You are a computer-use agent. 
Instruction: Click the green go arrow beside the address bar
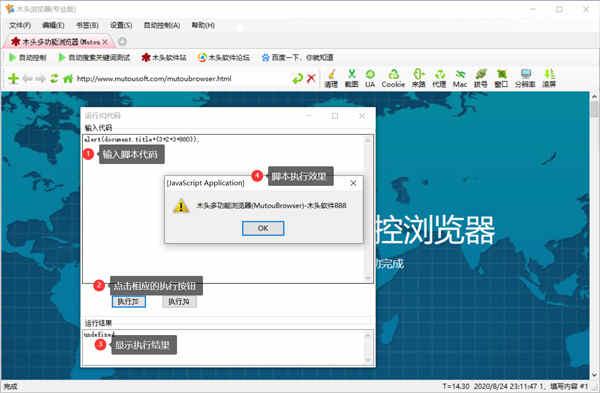pos(297,78)
